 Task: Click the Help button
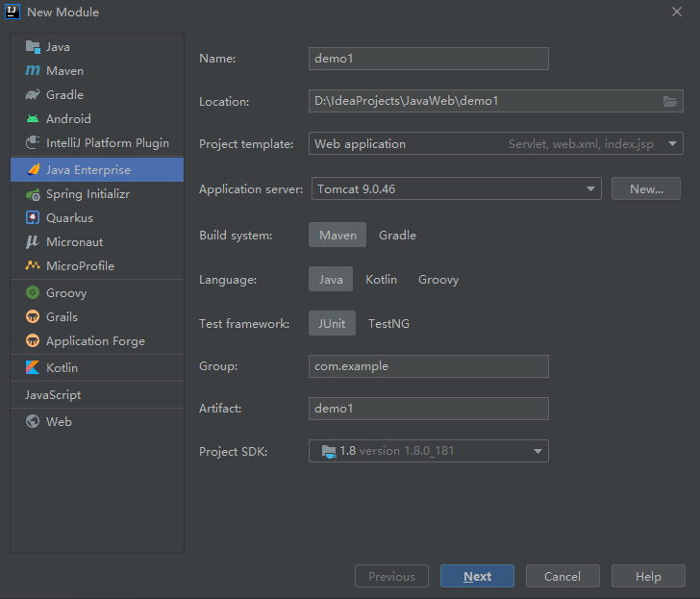point(648,576)
